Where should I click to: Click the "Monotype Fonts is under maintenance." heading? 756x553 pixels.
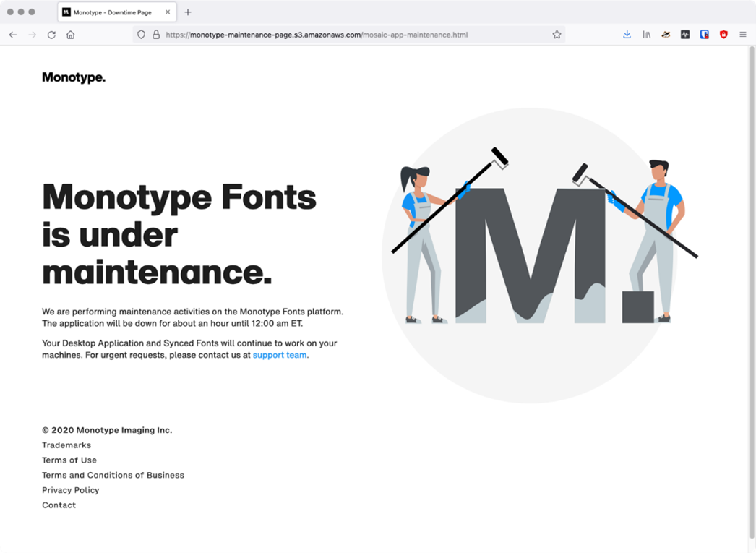tap(179, 234)
